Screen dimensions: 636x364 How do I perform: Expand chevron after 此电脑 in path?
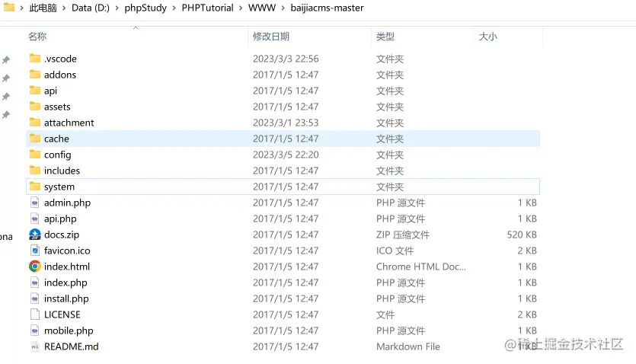(64, 8)
